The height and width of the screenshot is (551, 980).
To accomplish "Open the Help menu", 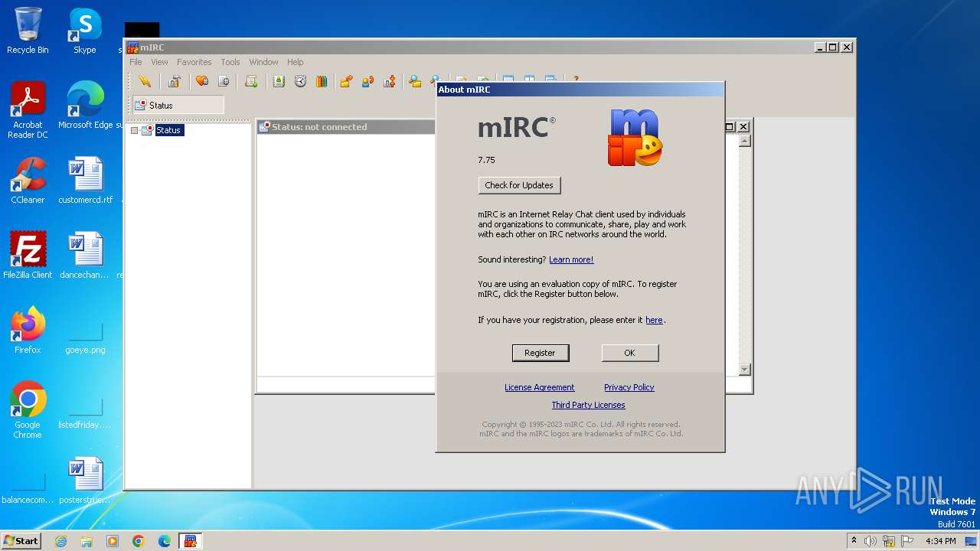I will (296, 62).
